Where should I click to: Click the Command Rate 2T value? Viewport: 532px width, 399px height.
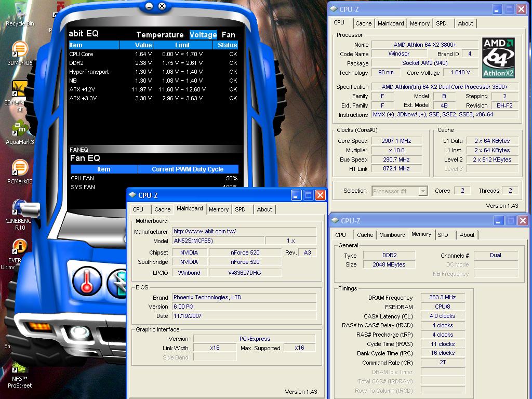coord(443,362)
